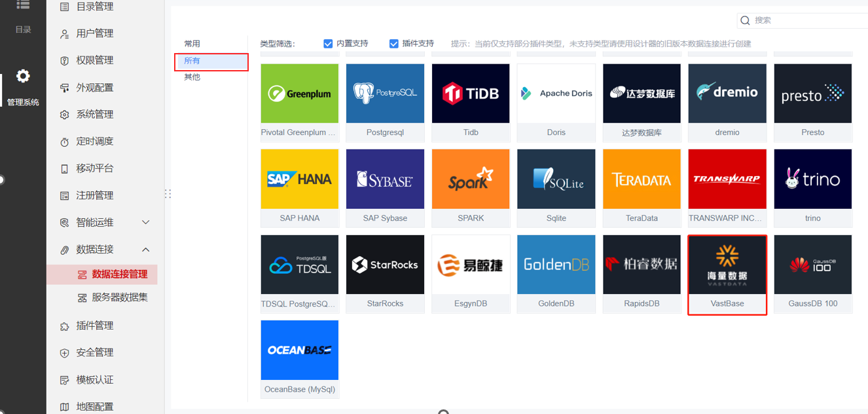The height and width of the screenshot is (414, 868).
Task: Select the EsgynDB 易鲸捷 icon
Action: point(471,265)
